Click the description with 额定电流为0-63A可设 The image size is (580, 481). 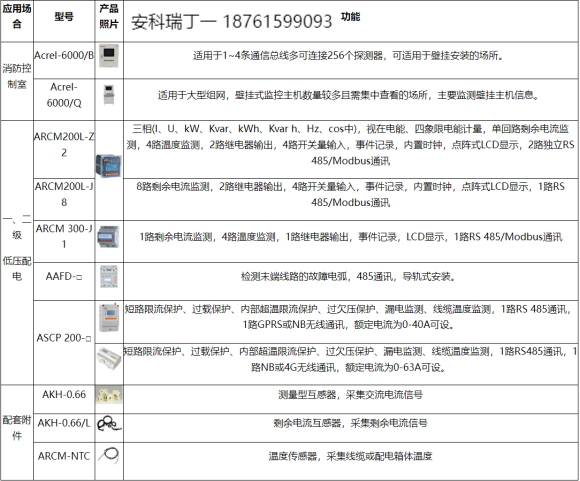[x=350, y=359]
